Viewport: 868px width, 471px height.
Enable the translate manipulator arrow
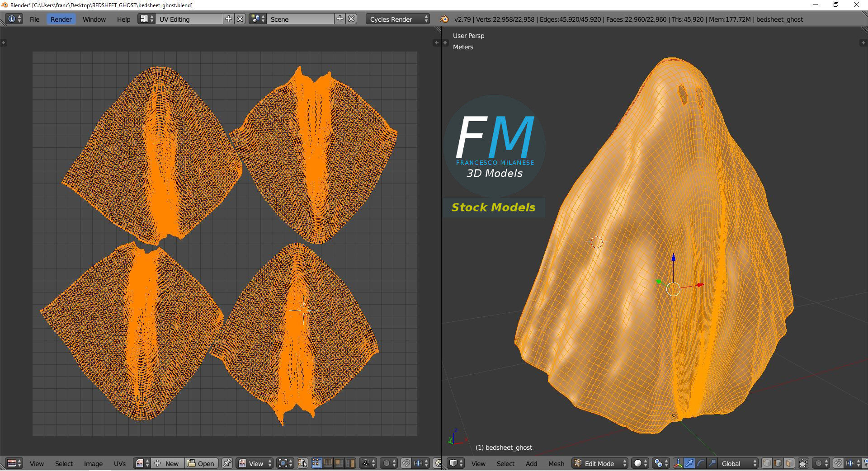coord(689,463)
